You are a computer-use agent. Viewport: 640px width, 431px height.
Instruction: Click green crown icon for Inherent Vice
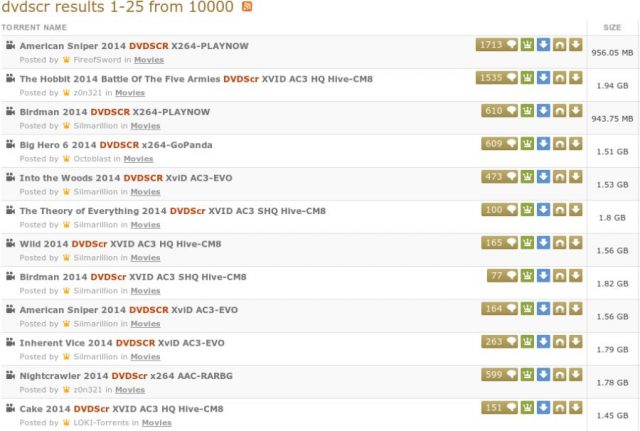click(527, 342)
